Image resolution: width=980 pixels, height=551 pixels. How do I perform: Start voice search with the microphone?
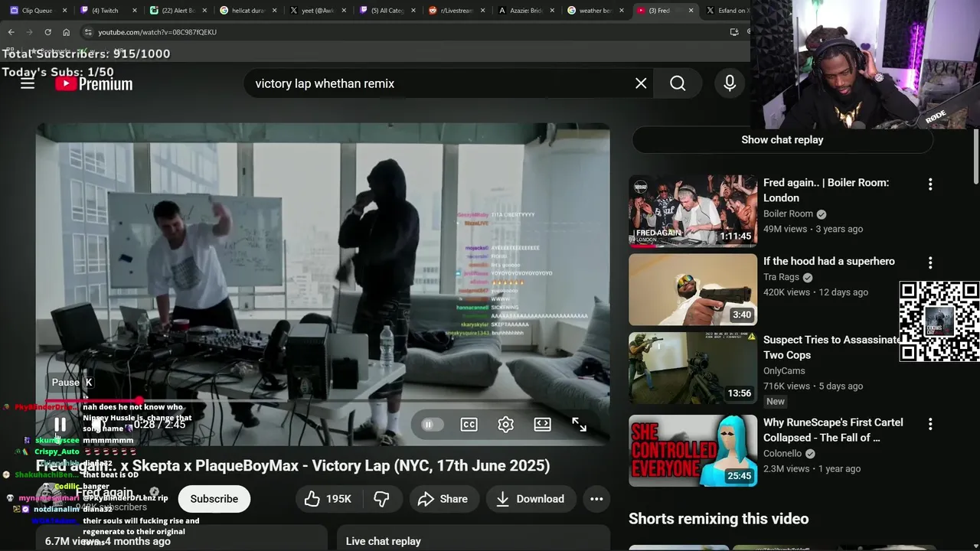730,83
